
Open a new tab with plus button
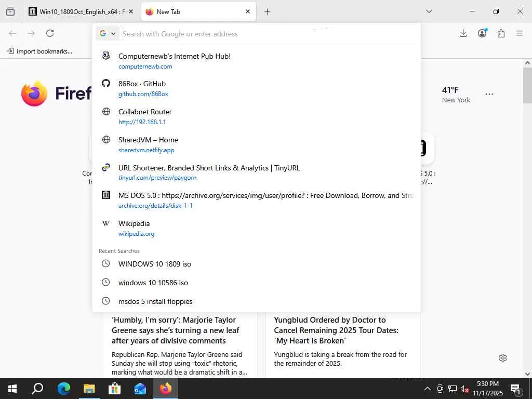pyautogui.click(x=268, y=12)
